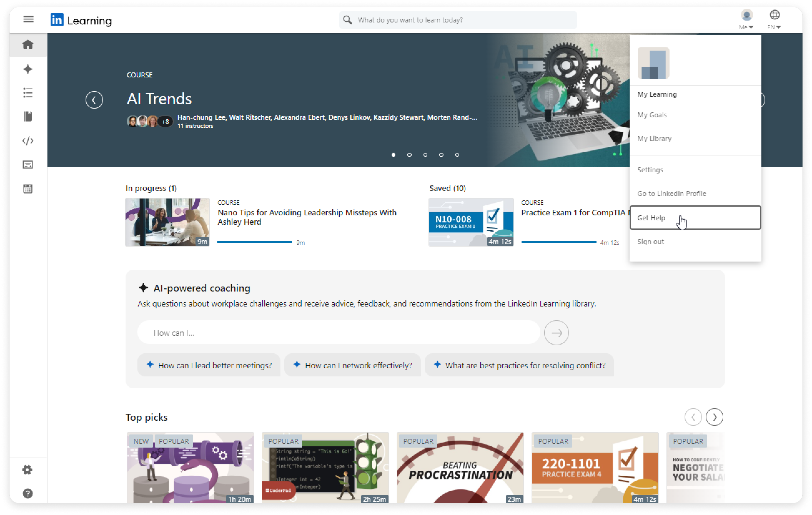Focus the "What do you want to learn today?" search box

pyautogui.click(x=458, y=20)
